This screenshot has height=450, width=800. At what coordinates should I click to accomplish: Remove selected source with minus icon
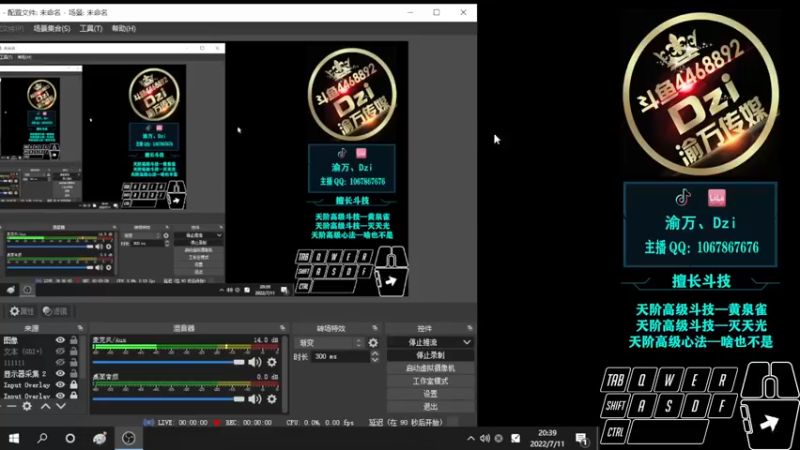click(x=12, y=406)
